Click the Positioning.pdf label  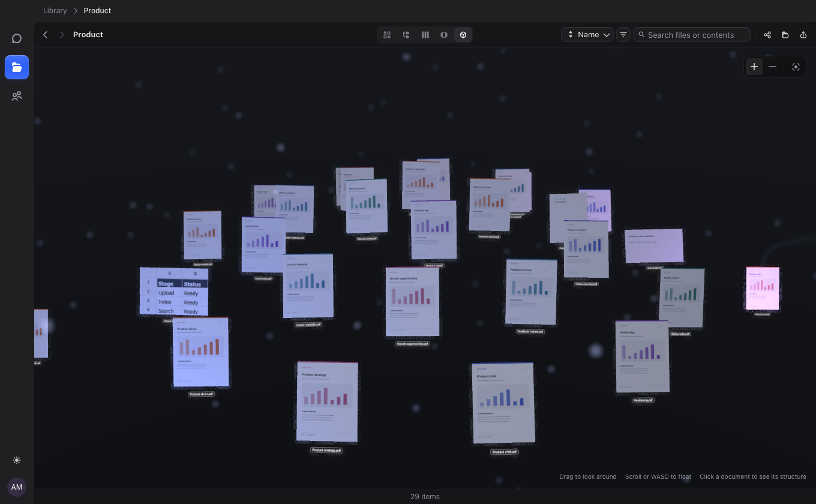pyautogui.click(x=643, y=400)
